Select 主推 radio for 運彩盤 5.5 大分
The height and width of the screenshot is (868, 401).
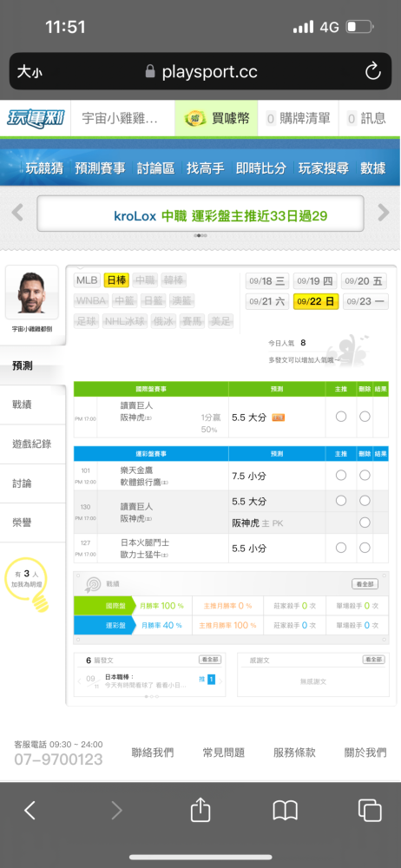click(341, 501)
